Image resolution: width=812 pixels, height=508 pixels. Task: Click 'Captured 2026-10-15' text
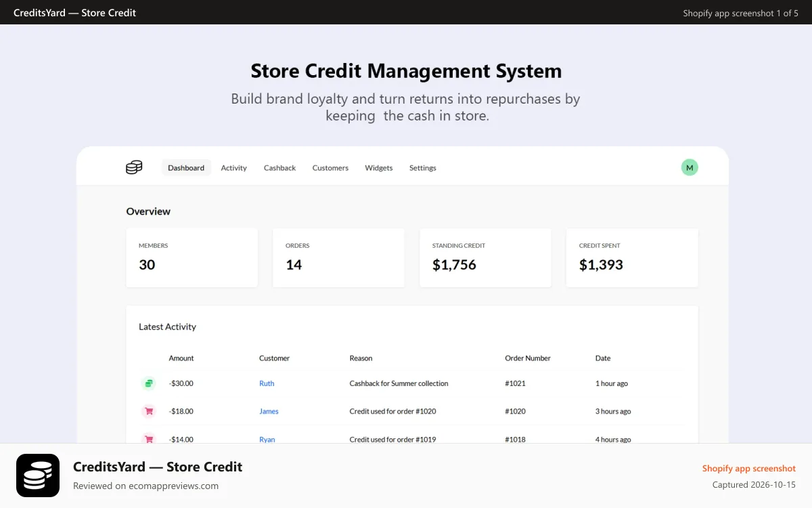[x=754, y=485]
